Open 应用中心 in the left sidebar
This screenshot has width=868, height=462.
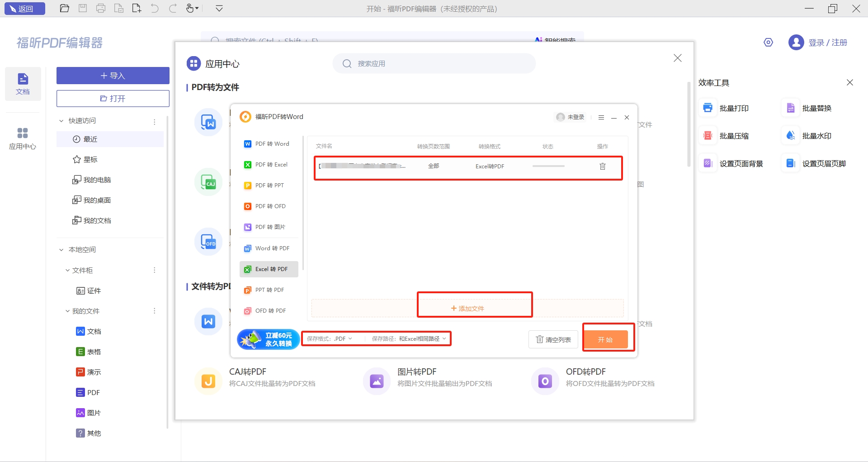23,138
